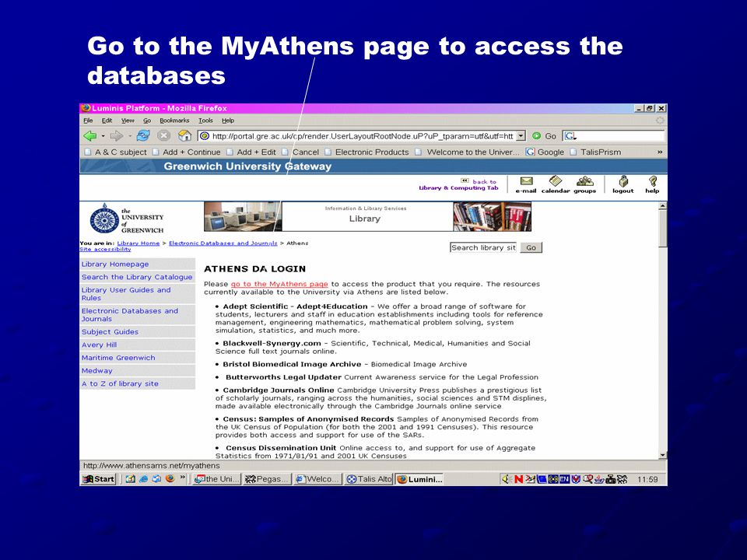Click back to Library & Computing Tab link
The image size is (747, 560).
(x=458, y=185)
